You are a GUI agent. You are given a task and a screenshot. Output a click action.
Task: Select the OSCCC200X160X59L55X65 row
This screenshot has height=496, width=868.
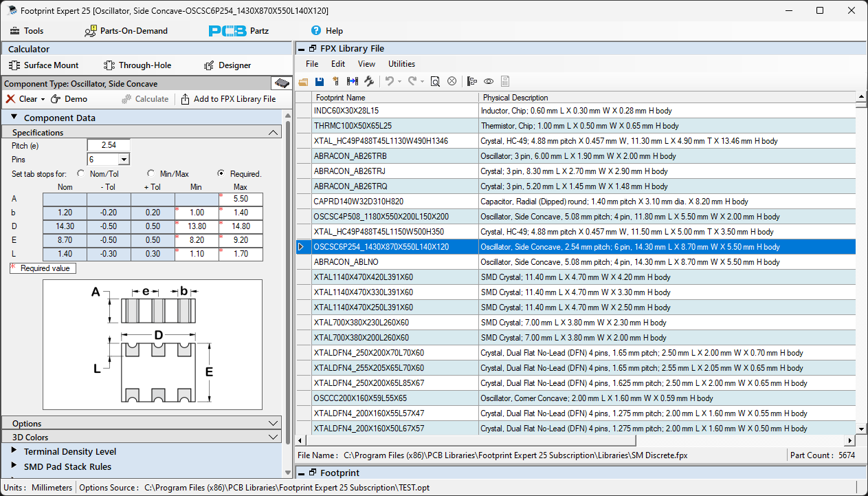[x=576, y=398]
